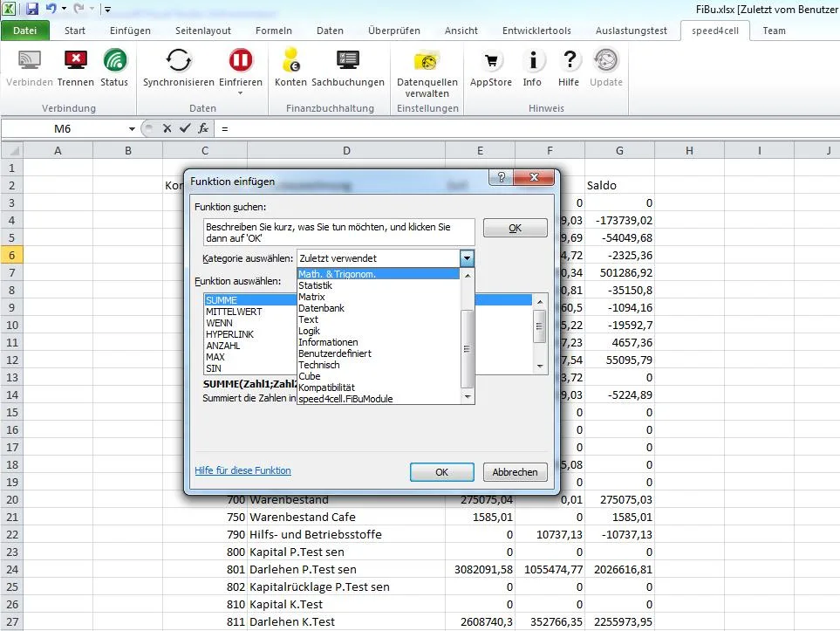Select column H header
The image size is (840, 631).
(x=689, y=151)
